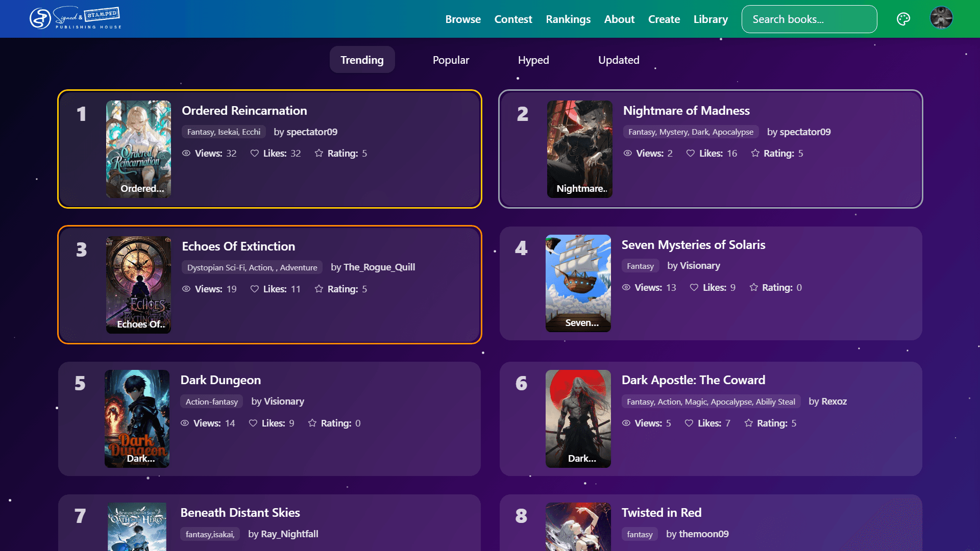Click the heart icon for Nightmare of Madness

(x=691, y=154)
